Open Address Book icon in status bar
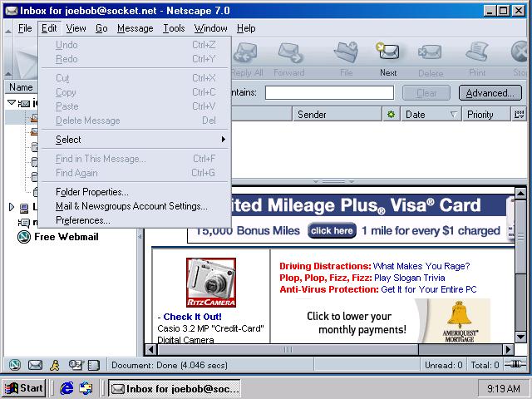 [x=94, y=365]
